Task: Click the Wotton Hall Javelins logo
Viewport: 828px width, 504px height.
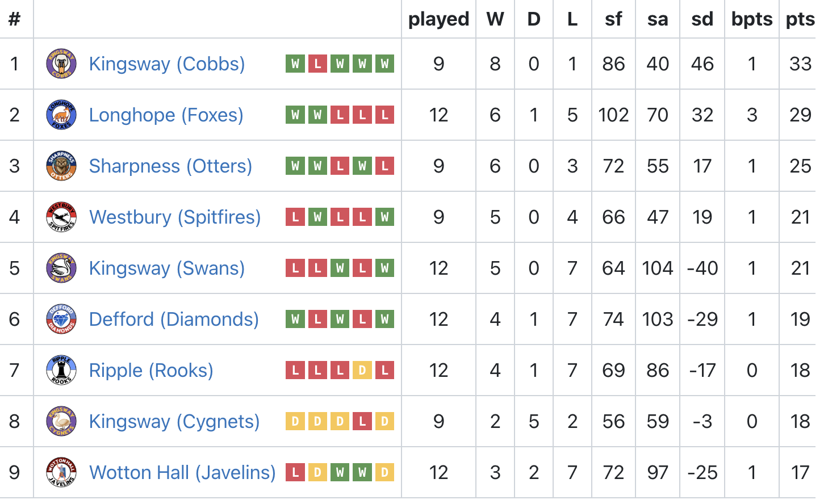Action: tap(61, 472)
